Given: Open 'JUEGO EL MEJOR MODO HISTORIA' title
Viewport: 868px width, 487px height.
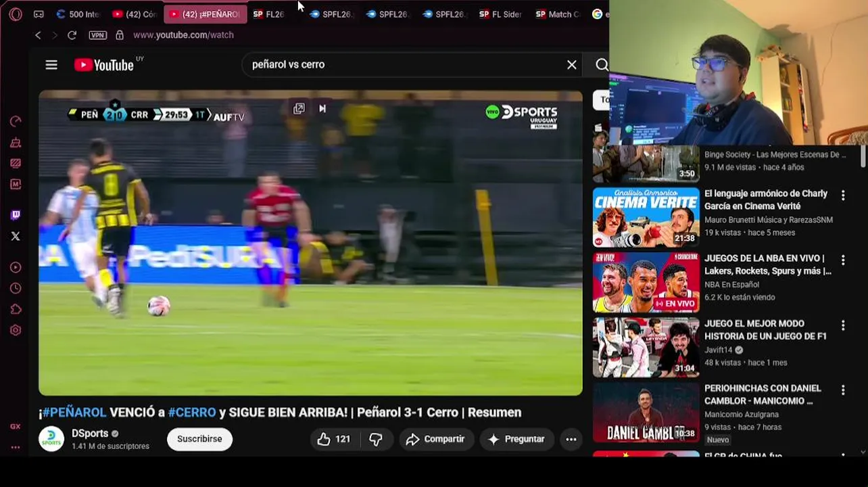Looking at the screenshot, I should click(765, 329).
